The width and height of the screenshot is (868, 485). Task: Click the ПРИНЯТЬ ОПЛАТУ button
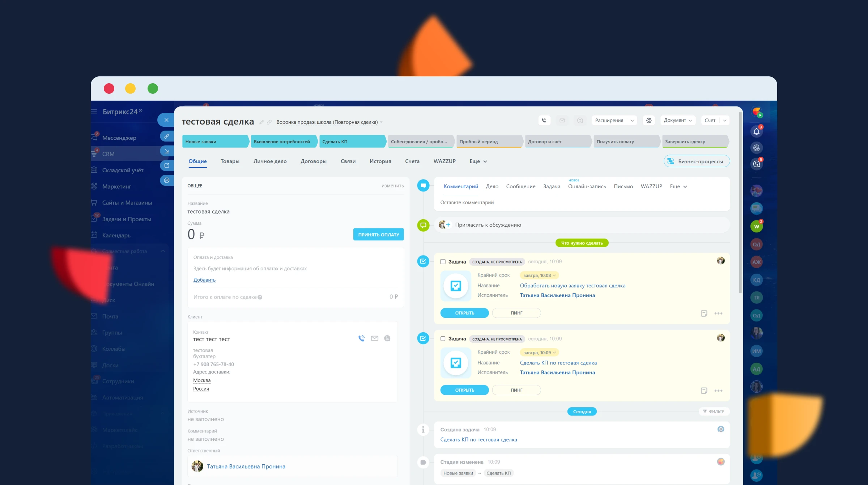(378, 235)
